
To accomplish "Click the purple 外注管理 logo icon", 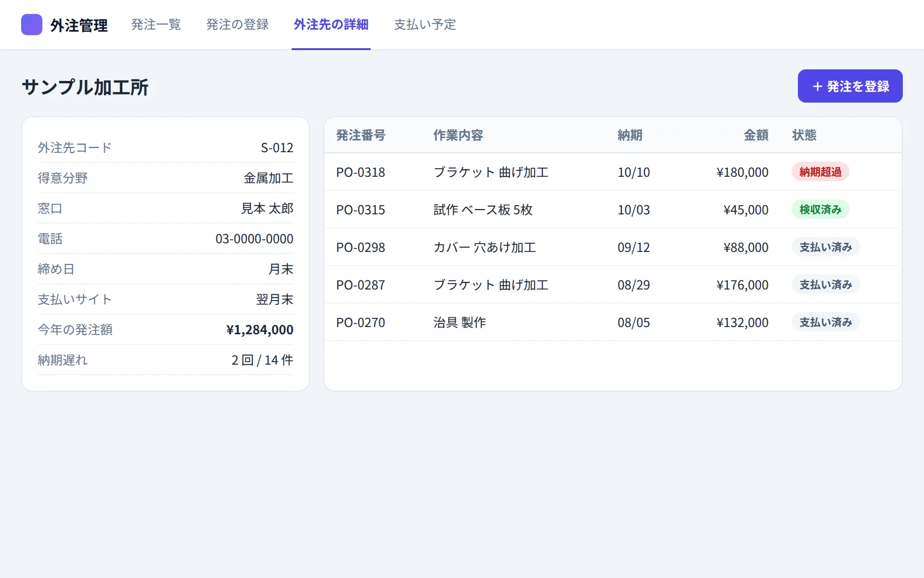I will click(32, 25).
